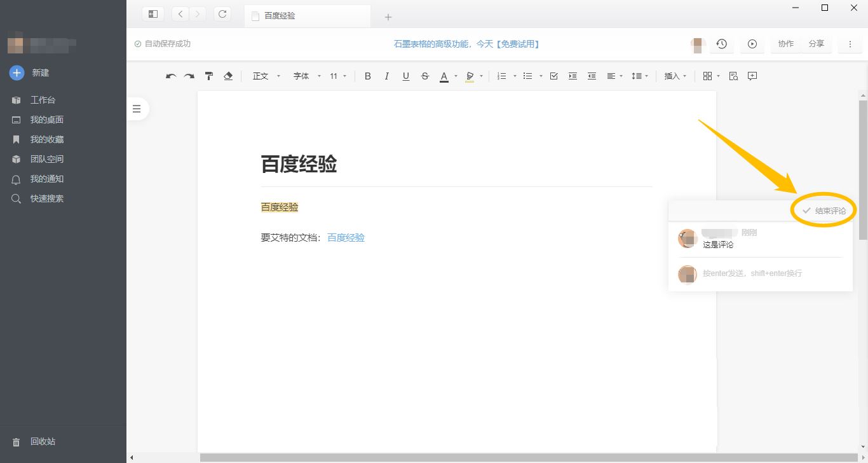868x463 pixels.
Task: Click the font color A button
Action: click(x=444, y=76)
